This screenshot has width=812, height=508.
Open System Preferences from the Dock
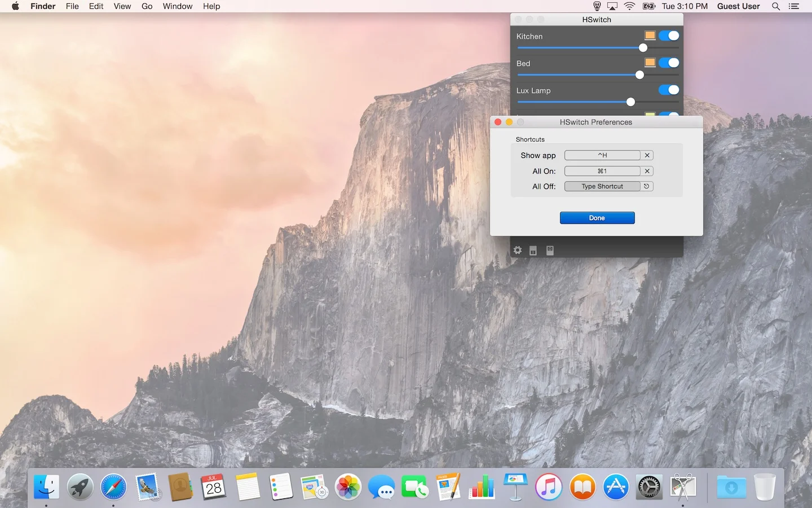pyautogui.click(x=649, y=487)
